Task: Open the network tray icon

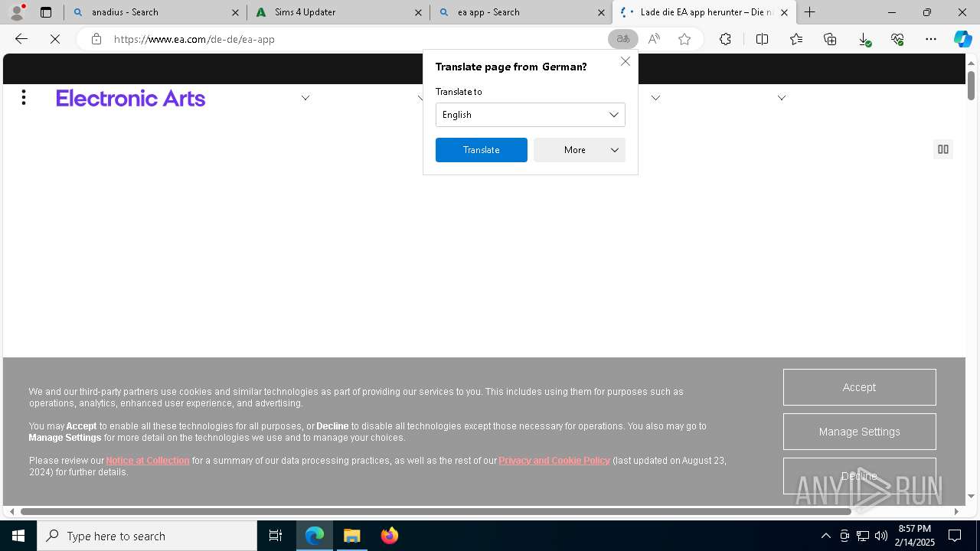Action: pyautogui.click(x=863, y=536)
